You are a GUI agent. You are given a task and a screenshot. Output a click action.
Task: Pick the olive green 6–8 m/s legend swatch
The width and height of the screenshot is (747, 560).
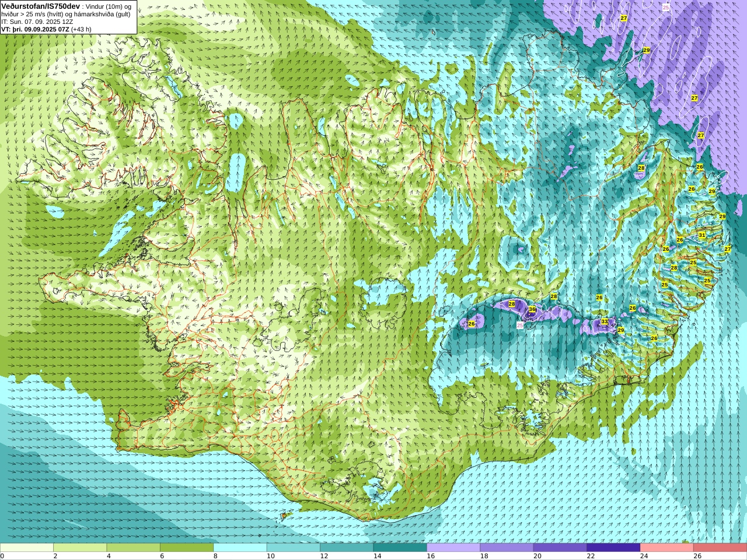[x=187, y=548]
